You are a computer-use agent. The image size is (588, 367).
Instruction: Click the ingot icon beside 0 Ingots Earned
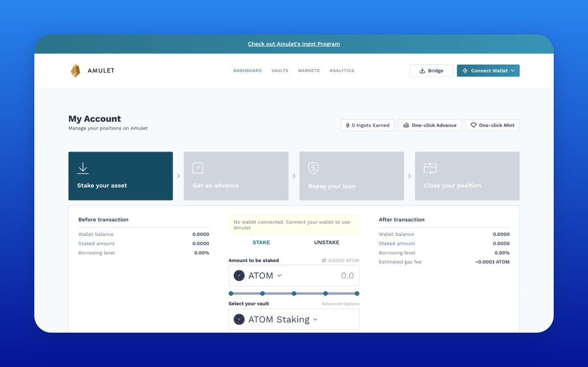click(x=347, y=125)
